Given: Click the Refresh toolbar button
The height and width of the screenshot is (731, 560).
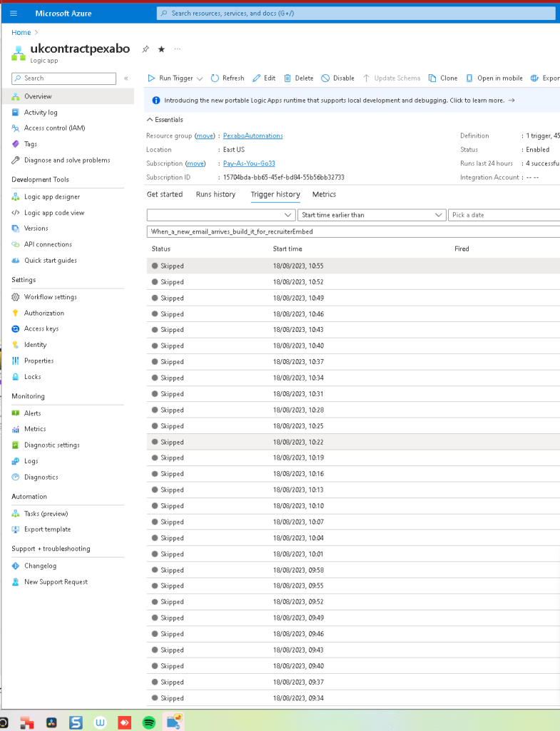Looking at the screenshot, I should coord(228,79).
